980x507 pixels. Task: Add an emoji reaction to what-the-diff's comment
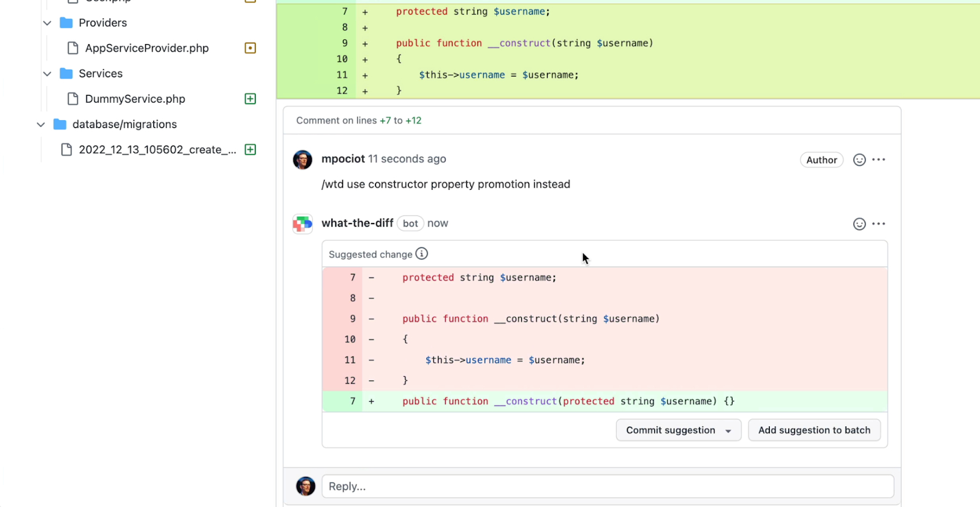pos(859,224)
